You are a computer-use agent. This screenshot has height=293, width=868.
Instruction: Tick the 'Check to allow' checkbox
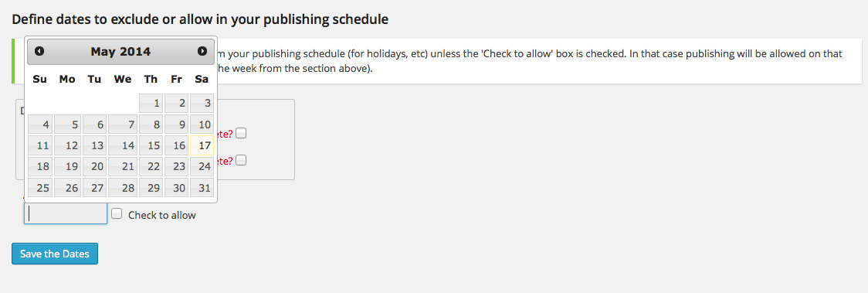pyautogui.click(x=117, y=214)
